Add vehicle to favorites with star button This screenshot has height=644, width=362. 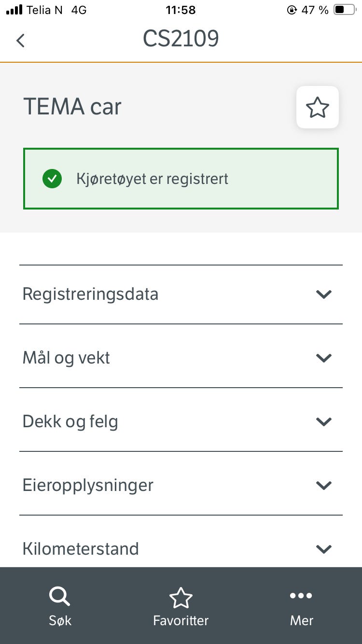[317, 107]
